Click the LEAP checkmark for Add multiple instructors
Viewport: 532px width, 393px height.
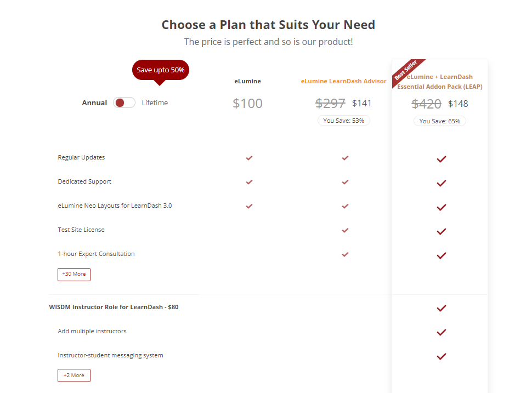441,332
